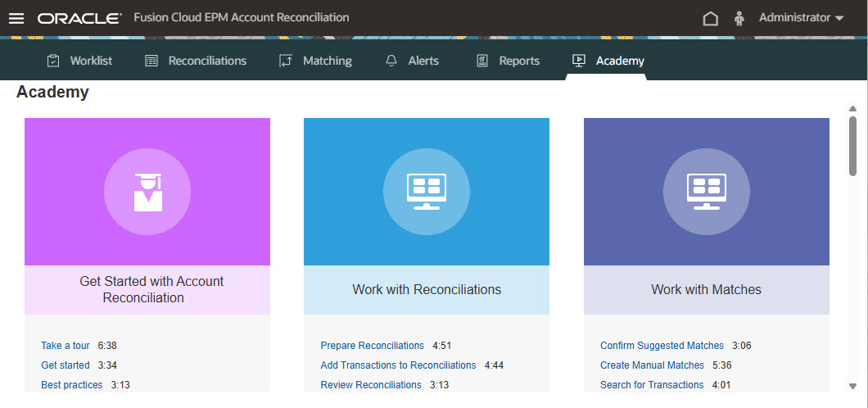Click the scrollbar up arrow
The height and width of the screenshot is (408, 868).
coord(853,108)
